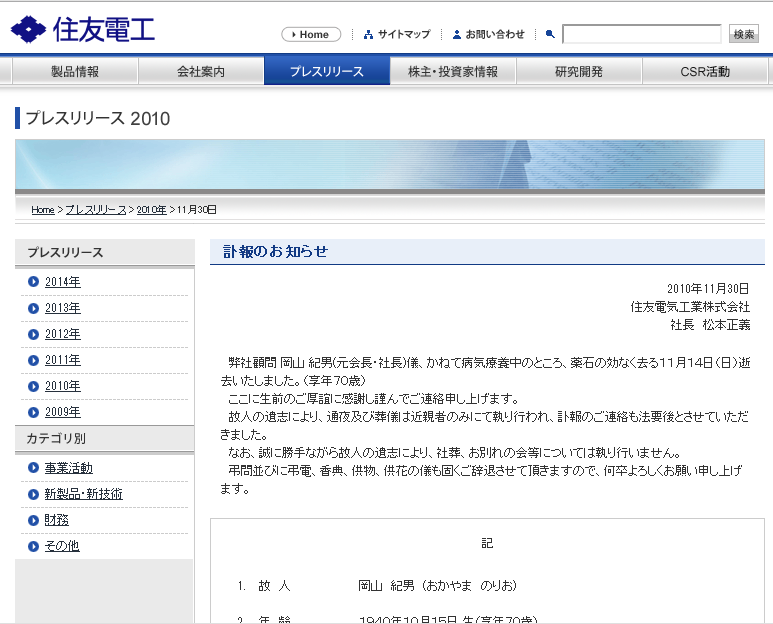
Task: Click the Home button in header
Action: 311,35
